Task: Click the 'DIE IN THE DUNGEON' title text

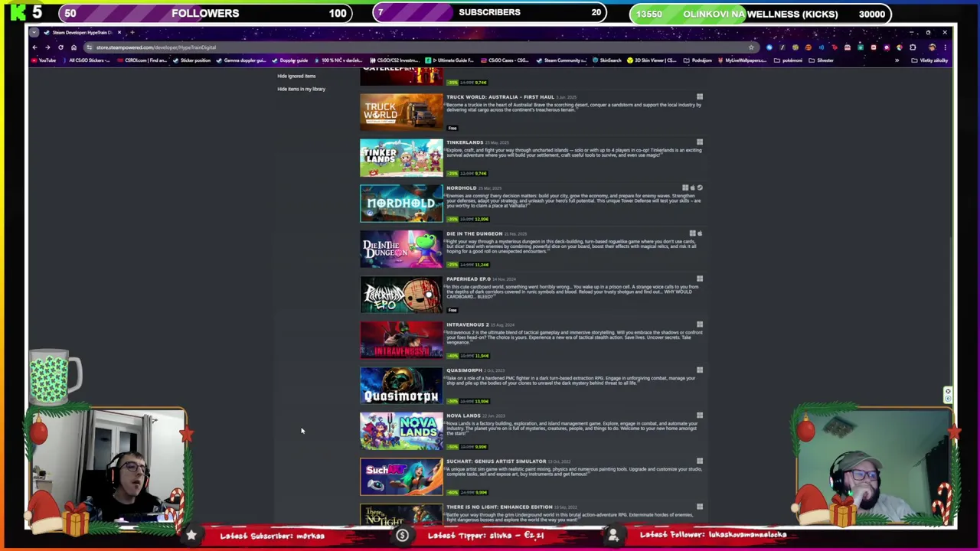Action: [x=474, y=233]
